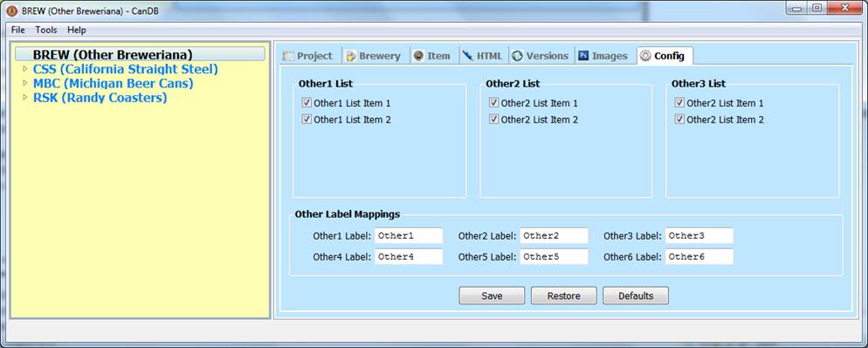Close the CanDB window

(x=844, y=8)
